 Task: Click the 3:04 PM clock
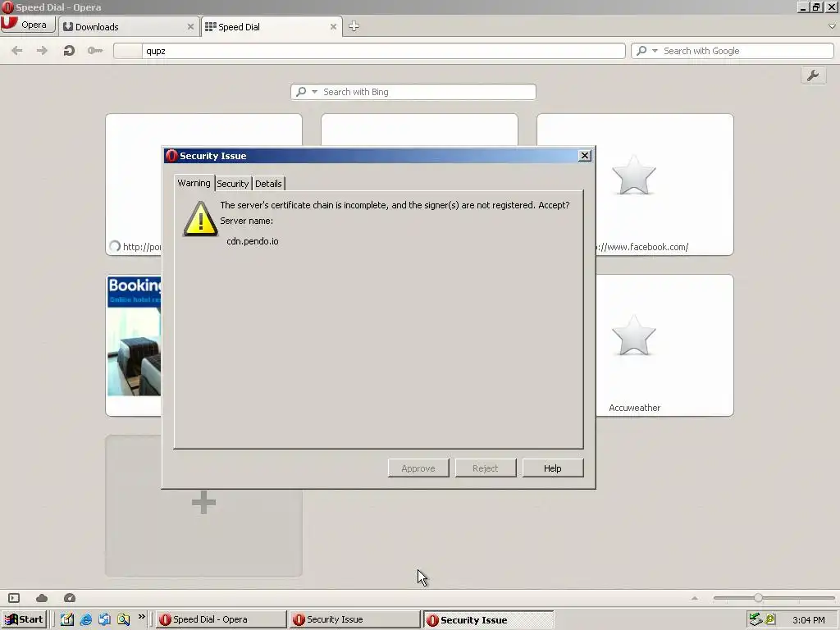tap(808, 620)
